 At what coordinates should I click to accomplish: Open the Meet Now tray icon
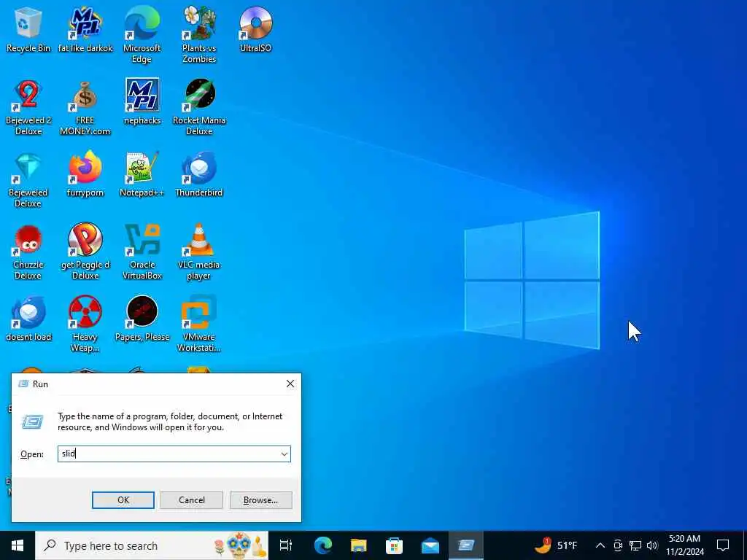618,545
